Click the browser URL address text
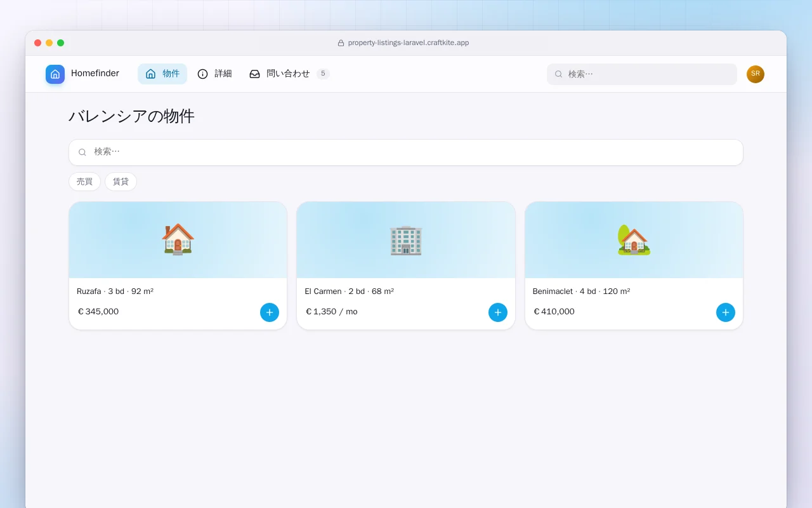Image resolution: width=812 pixels, height=508 pixels. pyautogui.click(x=409, y=43)
